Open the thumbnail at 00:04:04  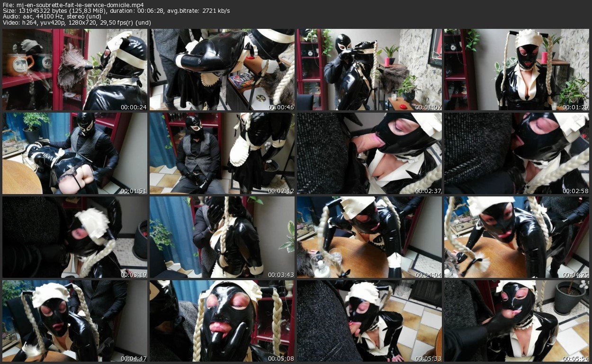[x=369, y=237]
